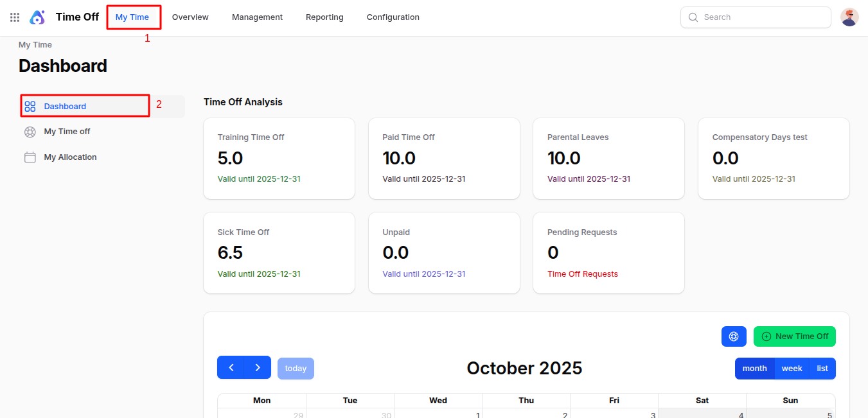Open the Configuration menu

pyautogui.click(x=393, y=17)
